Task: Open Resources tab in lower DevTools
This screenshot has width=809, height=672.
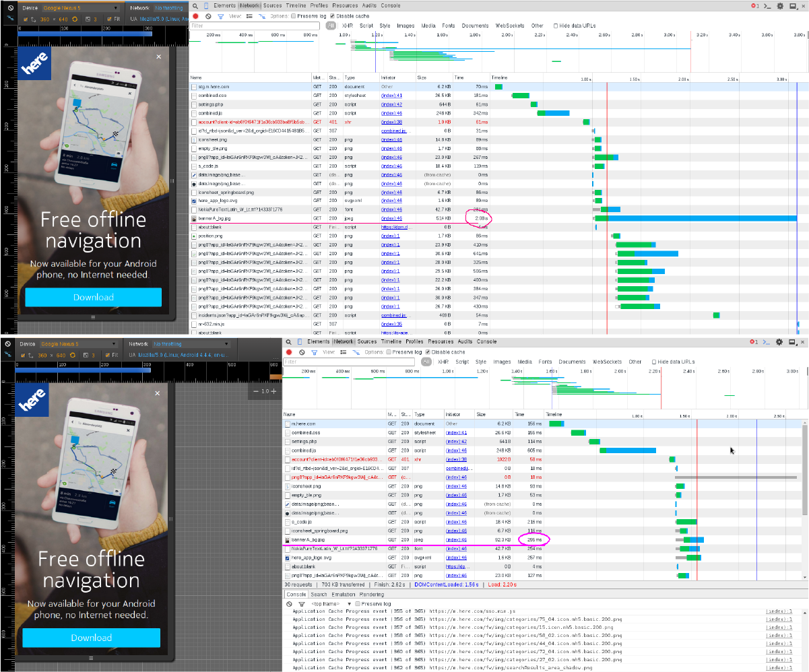Action: [x=440, y=342]
